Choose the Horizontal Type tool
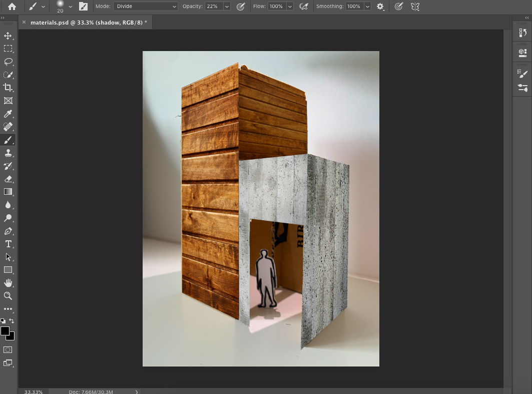Viewport: 532px width, 394px height. click(x=8, y=244)
